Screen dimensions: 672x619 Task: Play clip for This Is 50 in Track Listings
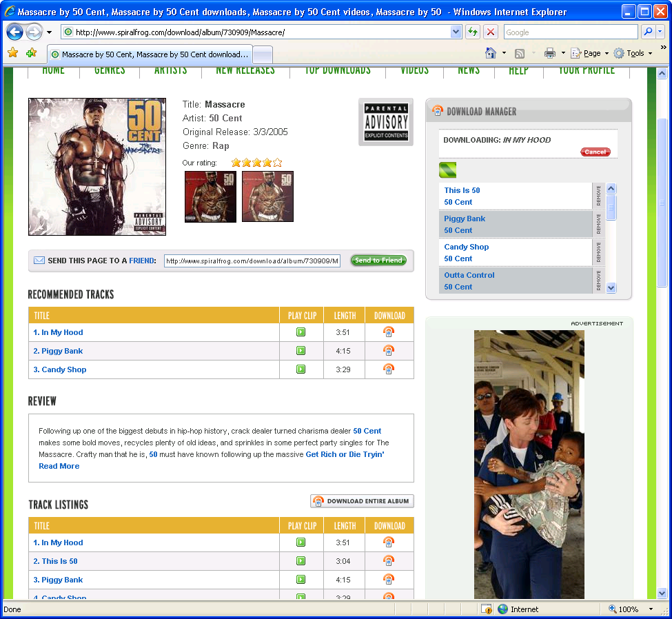pos(301,560)
